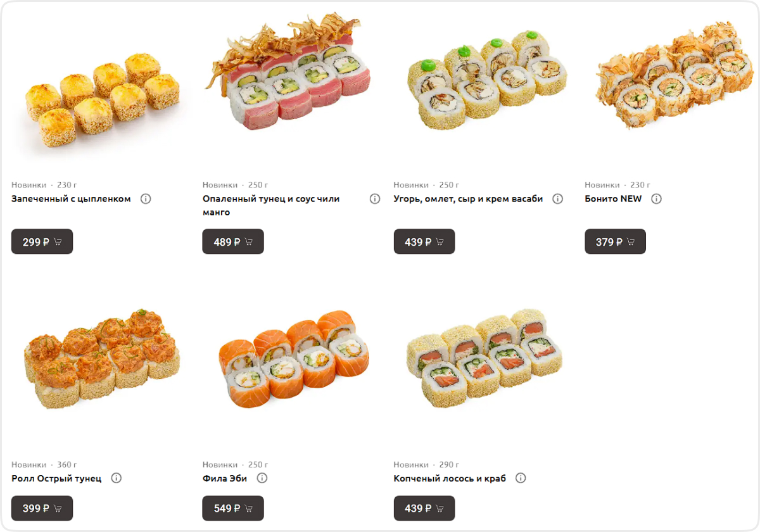Viewport: 760px width, 532px height.
Task: Open the Ролл Острый тунец title link
Action: 56,478
